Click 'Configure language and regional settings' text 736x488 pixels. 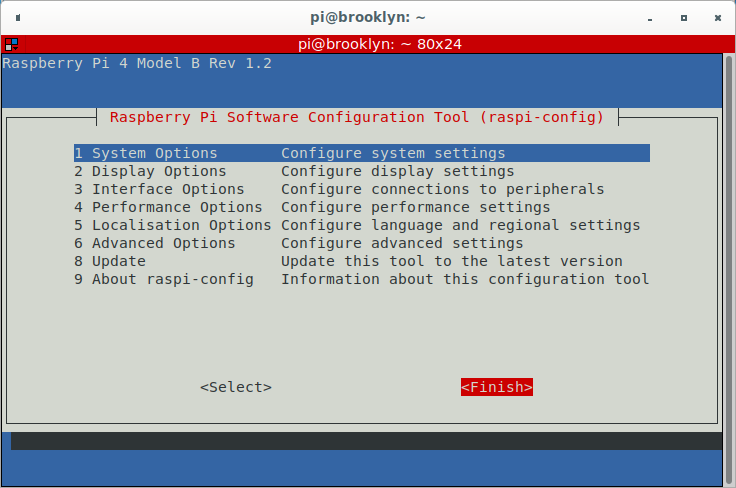click(x=460, y=225)
